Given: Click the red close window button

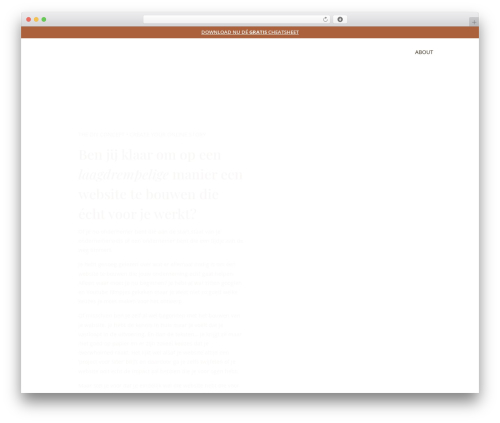Looking at the screenshot, I should point(29,19).
